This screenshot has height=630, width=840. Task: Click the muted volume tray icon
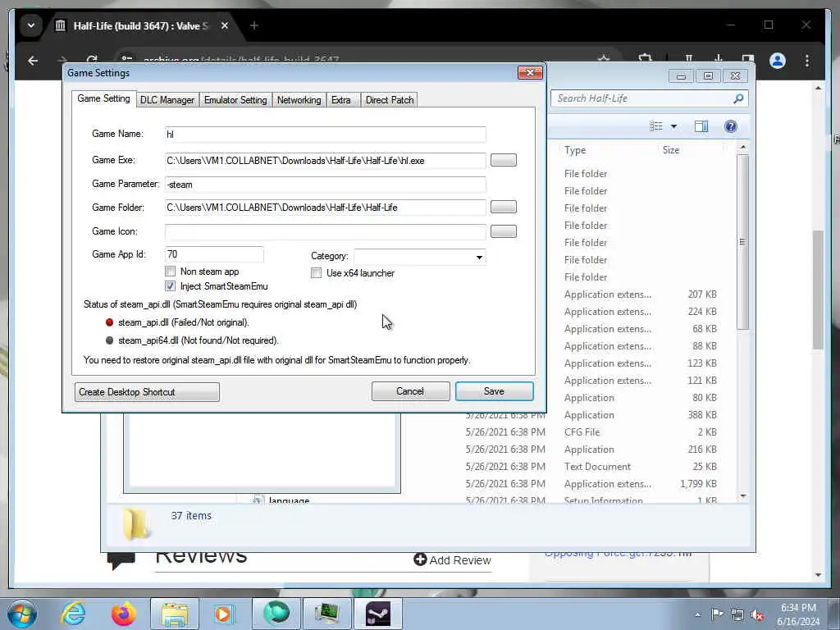(757, 614)
